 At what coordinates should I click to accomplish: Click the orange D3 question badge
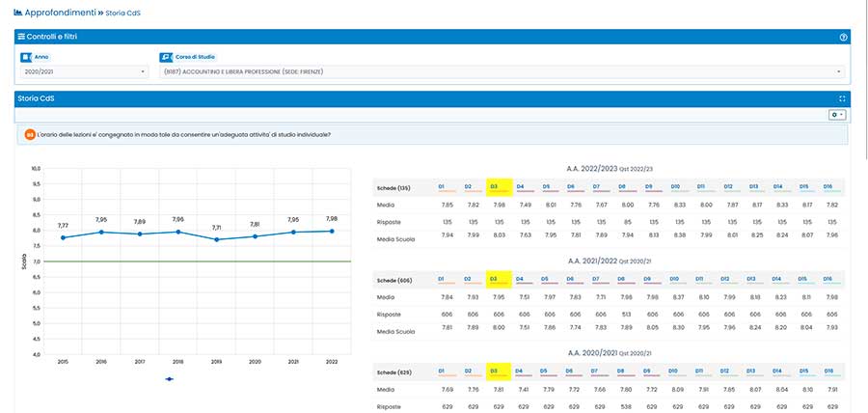coord(30,134)
